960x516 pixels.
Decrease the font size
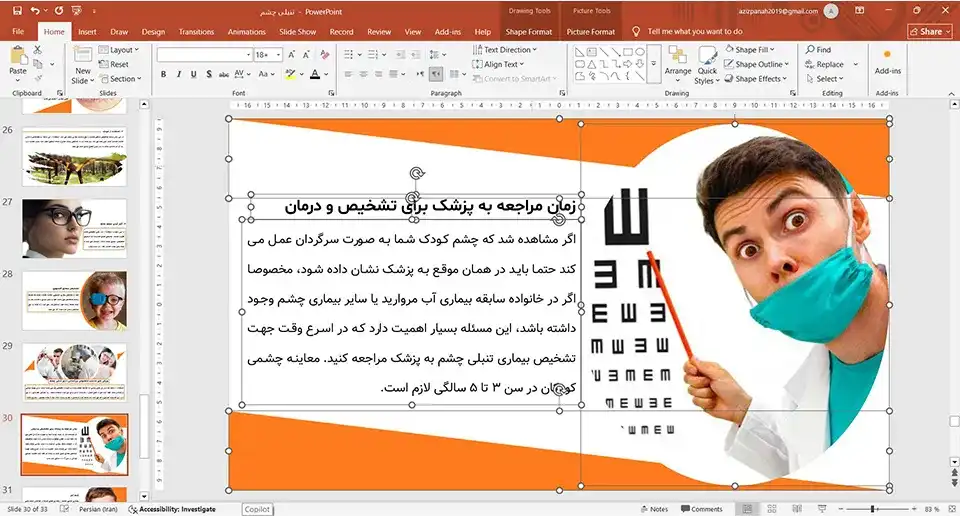click(307, 54)
